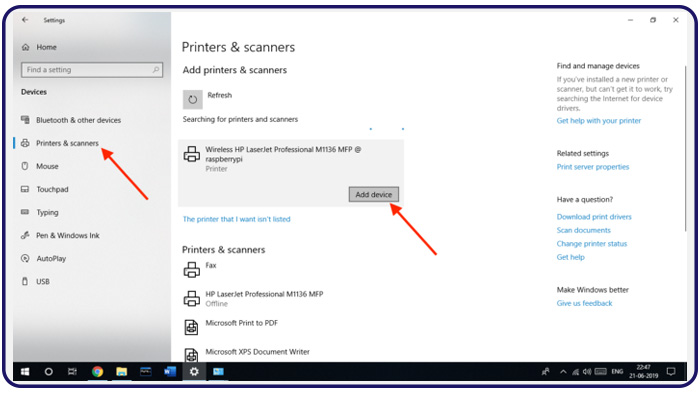This screenshot has width=700, height=393.
Task: Minimize the Settings window
Action: [x=630, y=20]
